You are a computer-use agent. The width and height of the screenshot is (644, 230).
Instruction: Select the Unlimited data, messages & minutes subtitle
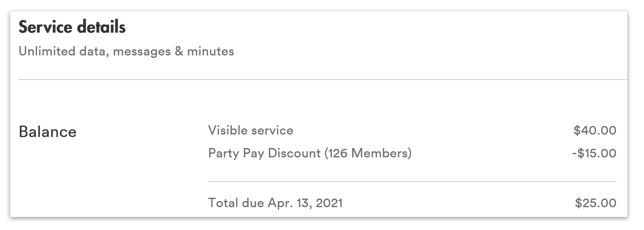tap(126, 51)
